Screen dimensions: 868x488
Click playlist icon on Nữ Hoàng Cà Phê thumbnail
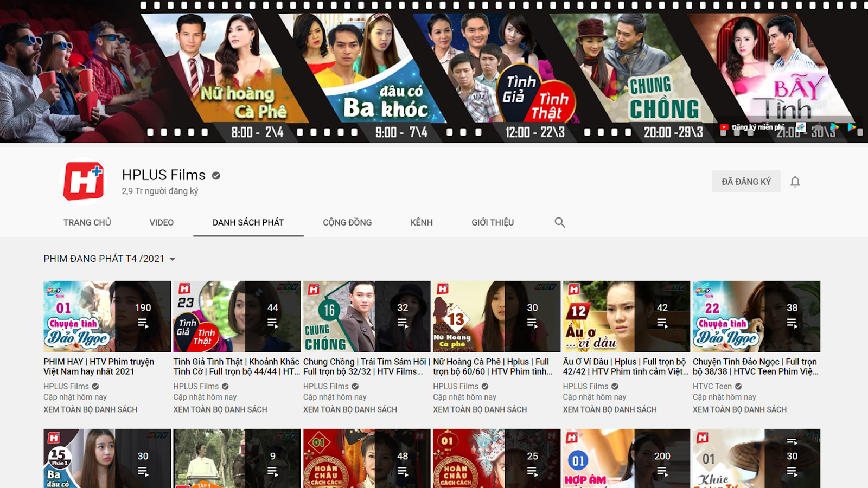click(x=532, y=323)
